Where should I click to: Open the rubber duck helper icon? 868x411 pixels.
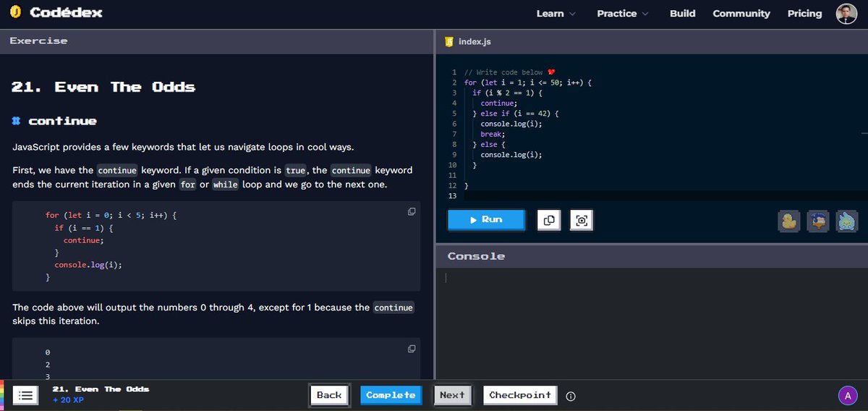click(x=788, y=221)
